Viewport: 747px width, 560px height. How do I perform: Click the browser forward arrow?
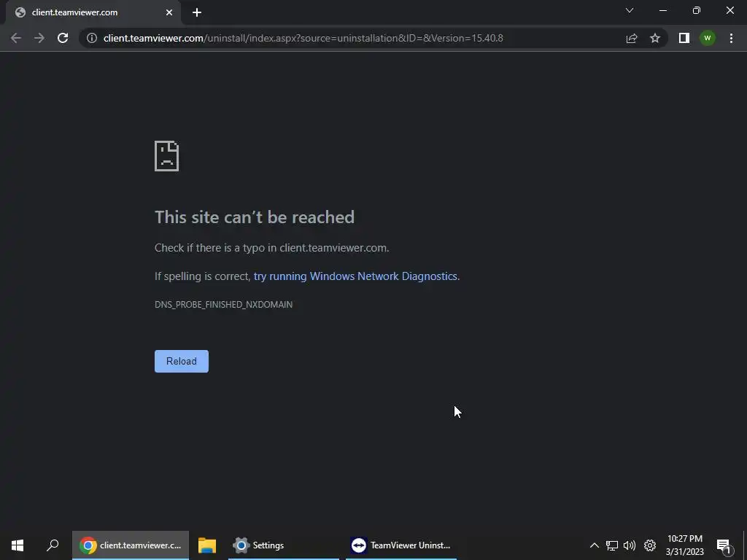coord(39,38)
